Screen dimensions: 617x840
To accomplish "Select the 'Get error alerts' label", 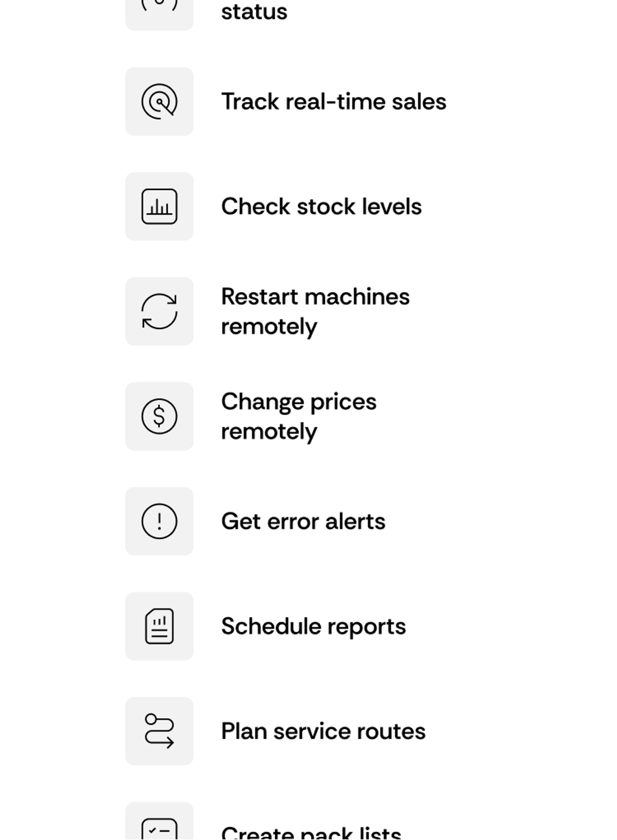I will [x=303, y=521].
